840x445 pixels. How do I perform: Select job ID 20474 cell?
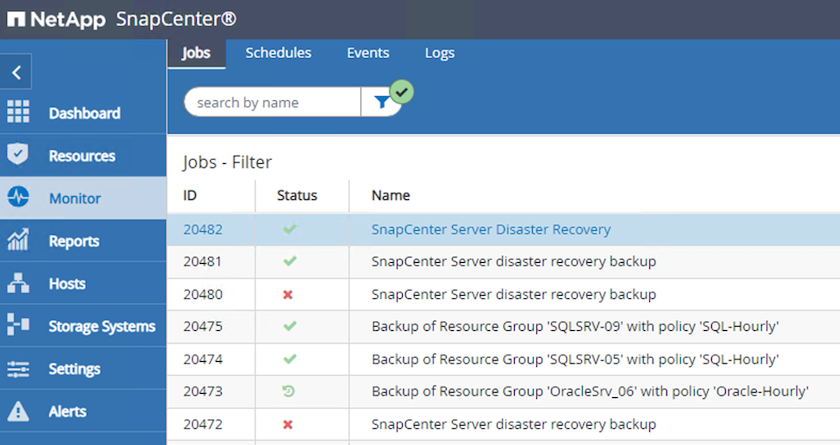(202, 359)
